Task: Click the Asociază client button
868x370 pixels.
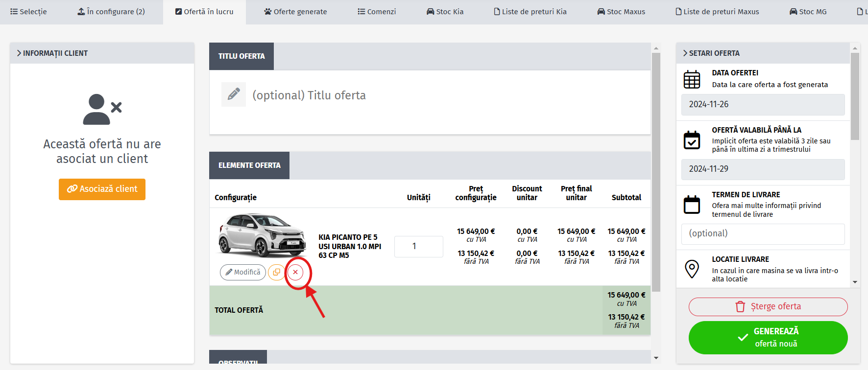Action: [x=102, y=189]
